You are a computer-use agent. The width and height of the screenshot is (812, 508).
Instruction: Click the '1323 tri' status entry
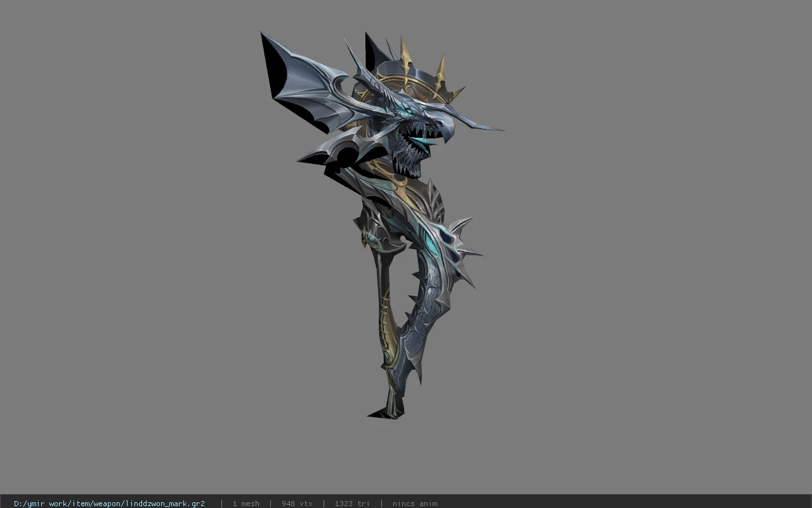pyautogui.click(x=352, y=504)
